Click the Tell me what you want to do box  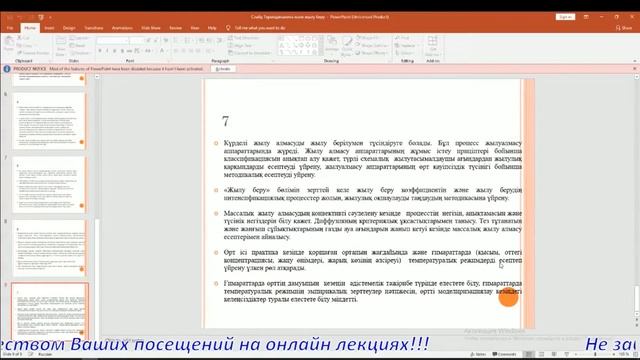260,28
